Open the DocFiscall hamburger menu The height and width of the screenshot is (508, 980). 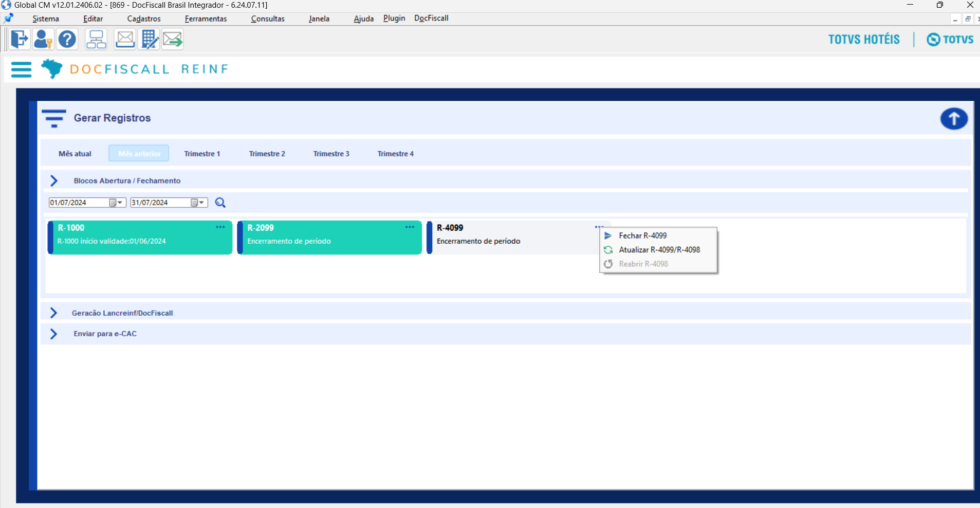tap(21, 69)
